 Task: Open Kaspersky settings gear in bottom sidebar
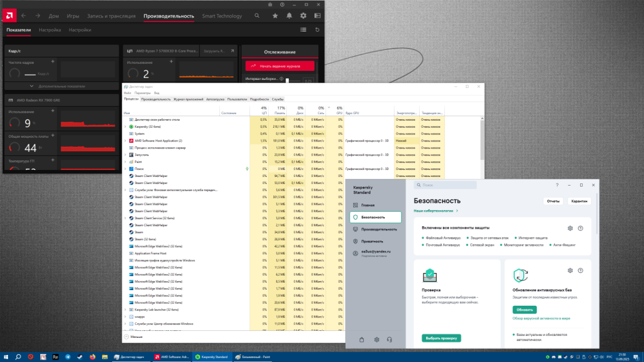click(377, 339)
